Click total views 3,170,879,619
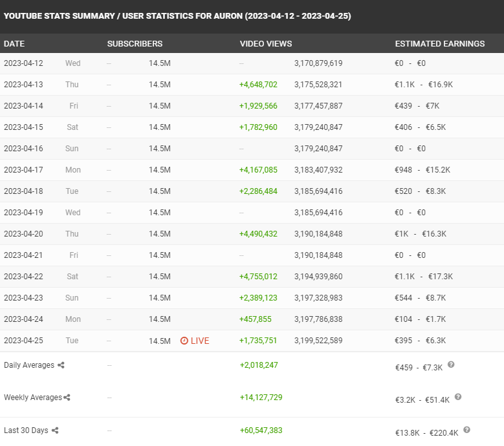The width and height of the screenshot is (504, 446). pos(318,63)
